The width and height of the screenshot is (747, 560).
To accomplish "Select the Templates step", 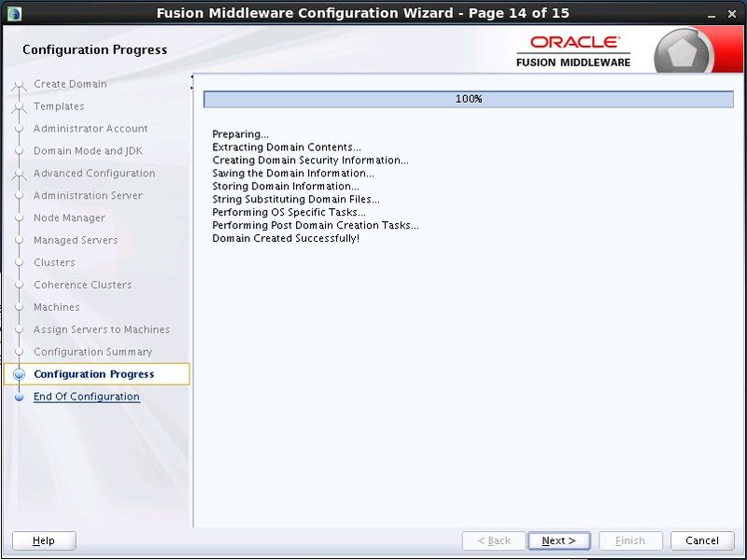I will click(x=59, y=106).
